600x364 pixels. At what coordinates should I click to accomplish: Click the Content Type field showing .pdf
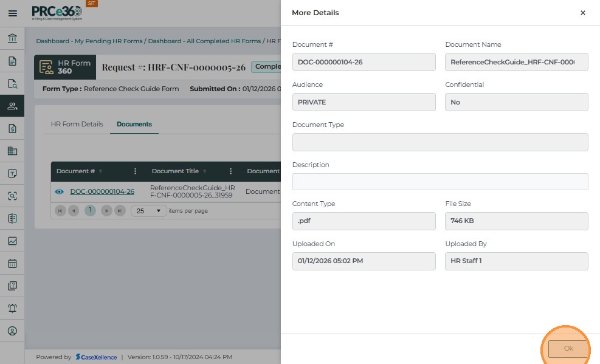click(364, 221)
